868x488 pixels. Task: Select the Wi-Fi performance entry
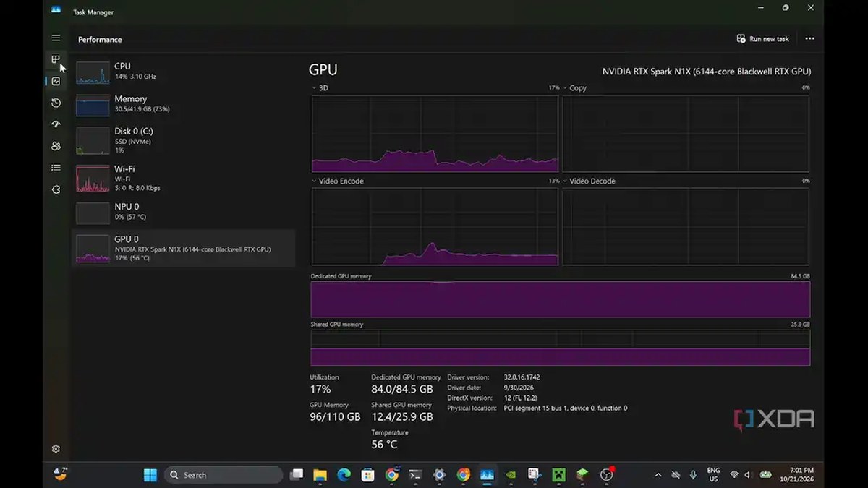coord(183,178)
